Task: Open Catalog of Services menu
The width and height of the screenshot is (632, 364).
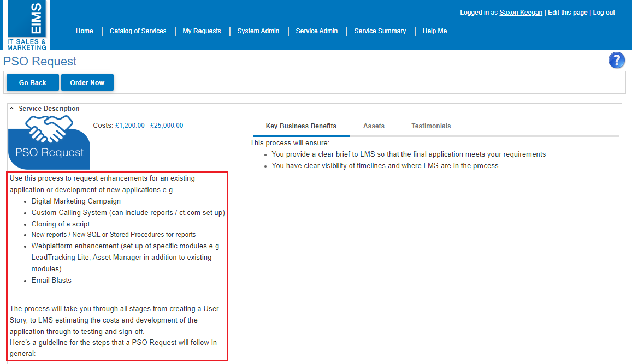Action: (138, 31)
